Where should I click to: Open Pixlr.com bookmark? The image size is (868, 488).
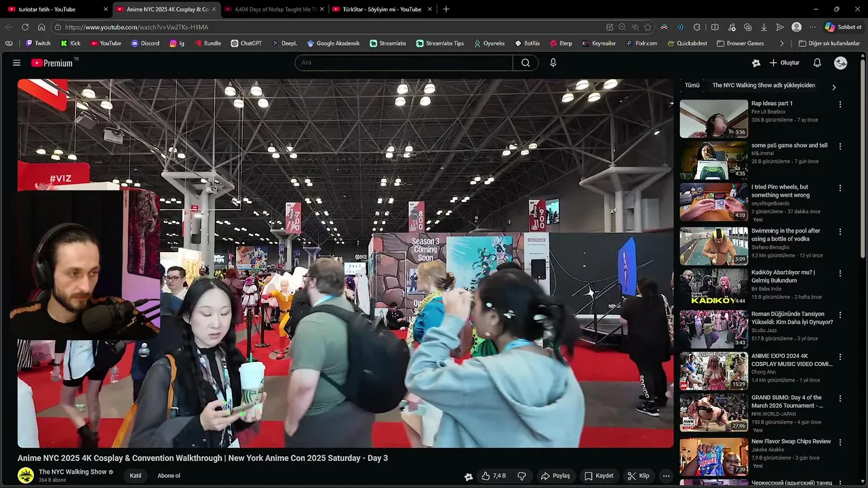tap(642, 43)
